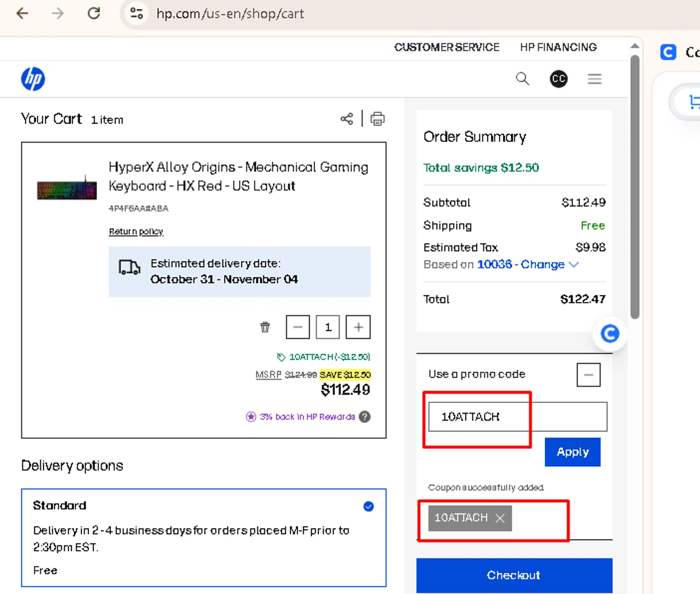This screenshot has width=700, height=594.
Task: Click the MSRP underlined label
Action: point(268,375)
